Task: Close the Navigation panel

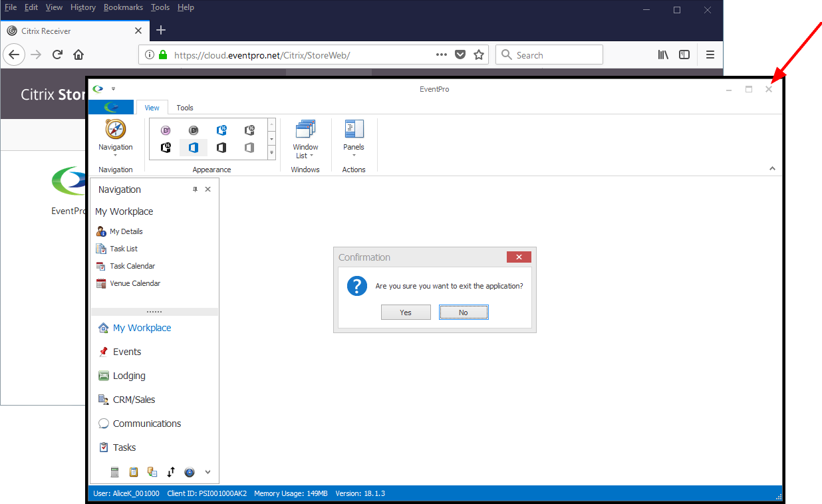Action: tap(207, 189)
